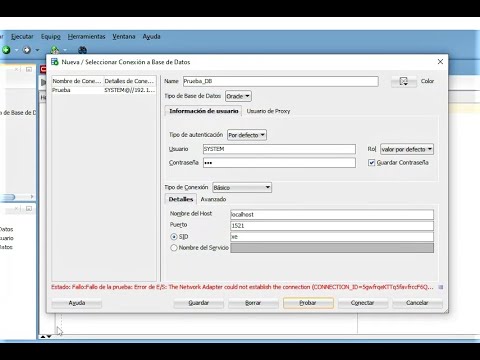Click the Usuario field containing SYSTEM
Screen dimensions: 480x360
coord(279,149)
